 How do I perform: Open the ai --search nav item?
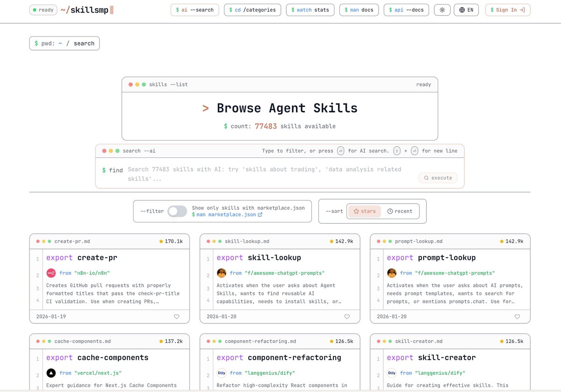[x=194, y=10]
